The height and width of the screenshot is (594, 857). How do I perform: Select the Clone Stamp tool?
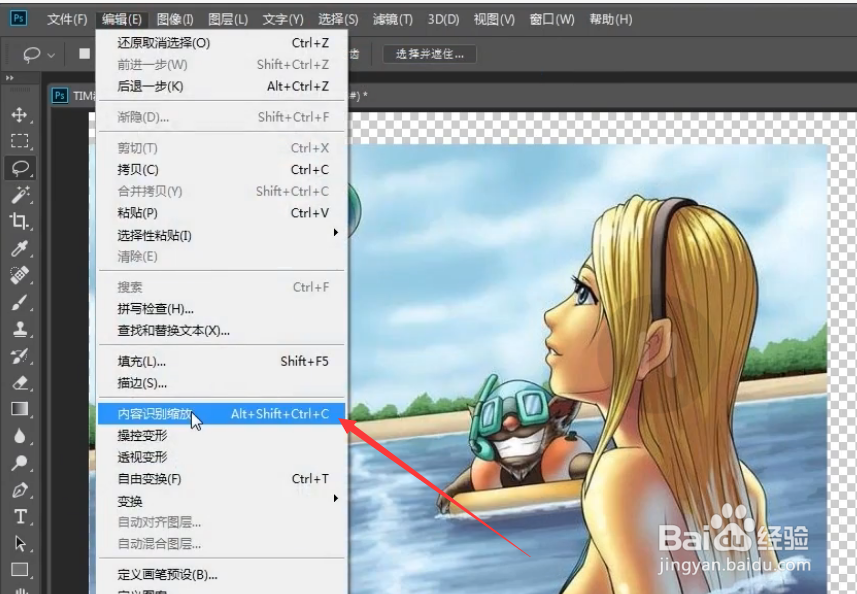tap(20, 328)
